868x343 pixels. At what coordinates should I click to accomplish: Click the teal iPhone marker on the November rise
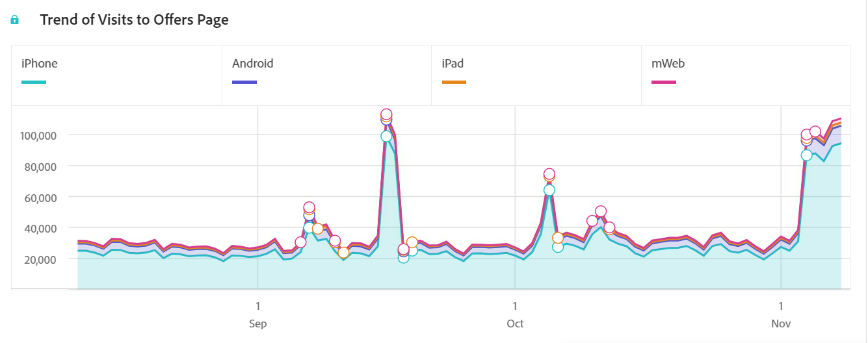click(807, 155)
